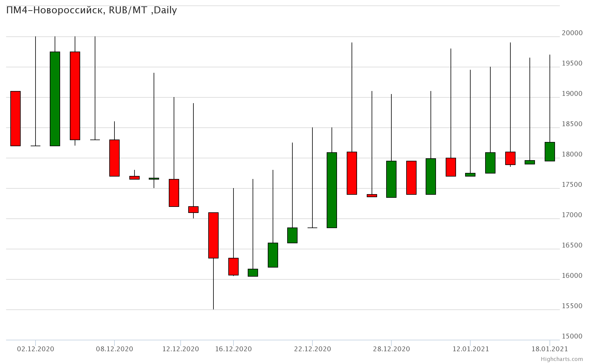Click the small green candle at 12.01.2021

[x=470, y=175]
